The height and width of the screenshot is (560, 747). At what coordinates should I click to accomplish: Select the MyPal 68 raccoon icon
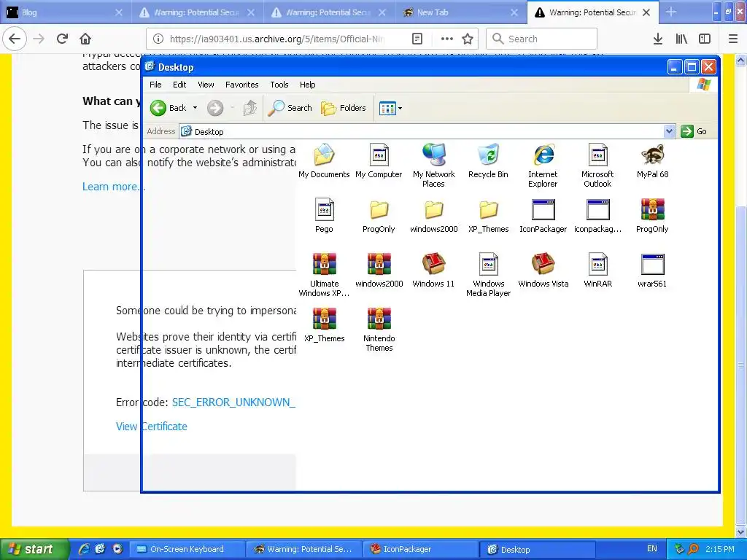point(652,155)
